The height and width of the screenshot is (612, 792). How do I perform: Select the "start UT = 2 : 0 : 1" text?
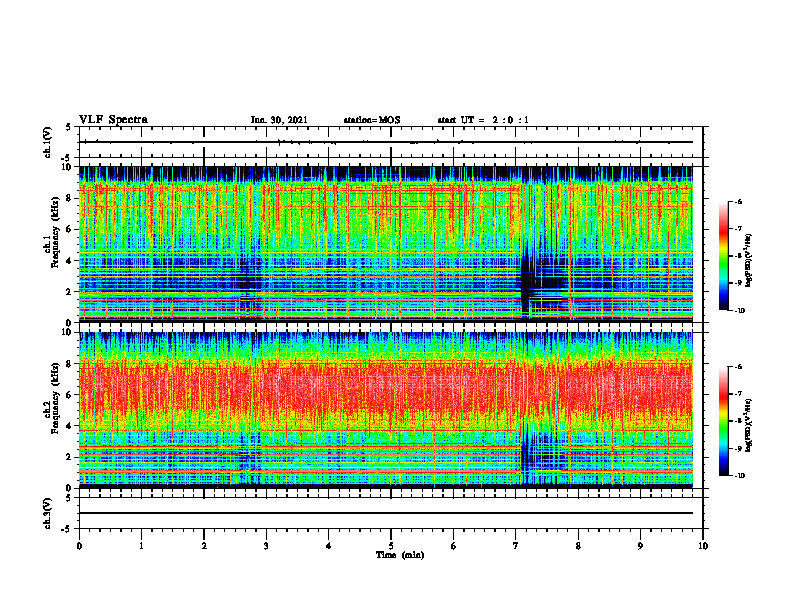point(483,120)
